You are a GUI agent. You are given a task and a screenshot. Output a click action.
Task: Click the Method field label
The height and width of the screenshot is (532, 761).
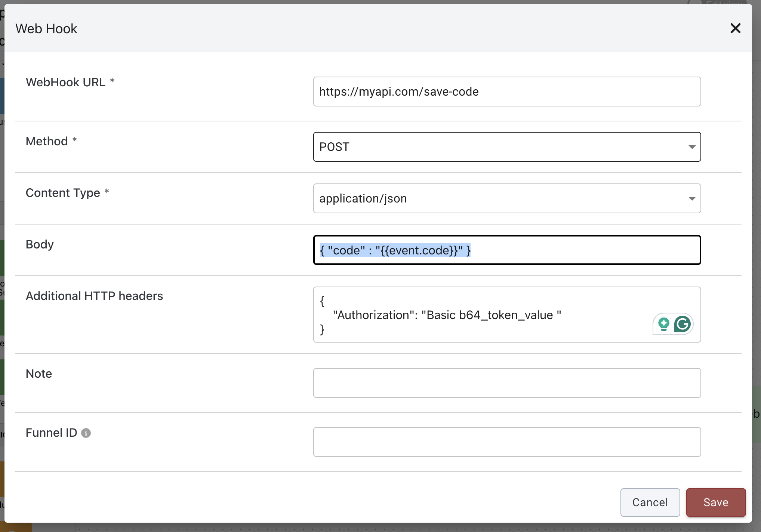coord(47,141)
